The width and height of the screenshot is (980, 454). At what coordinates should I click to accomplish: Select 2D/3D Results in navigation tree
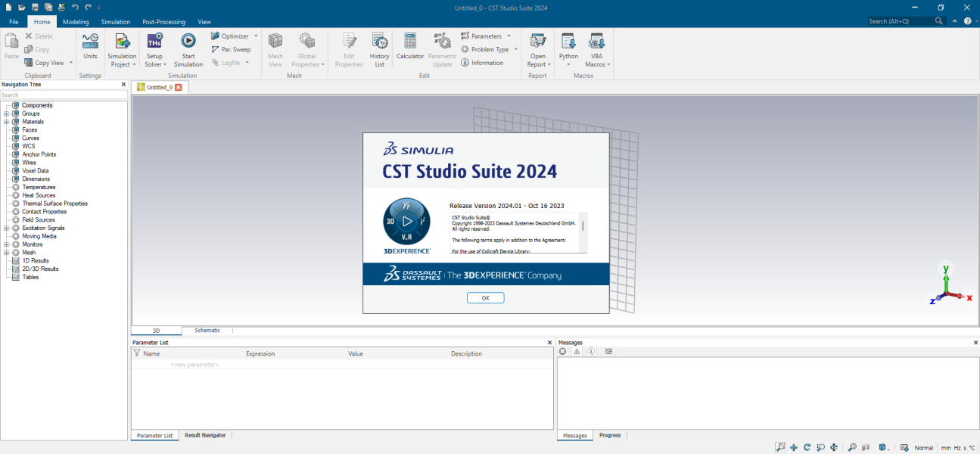[40, 269]
